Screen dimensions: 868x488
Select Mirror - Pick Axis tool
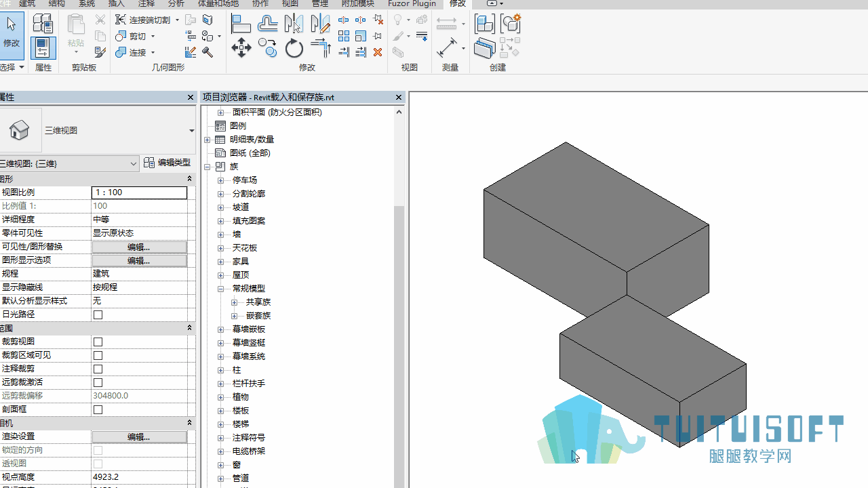(294, 24)
